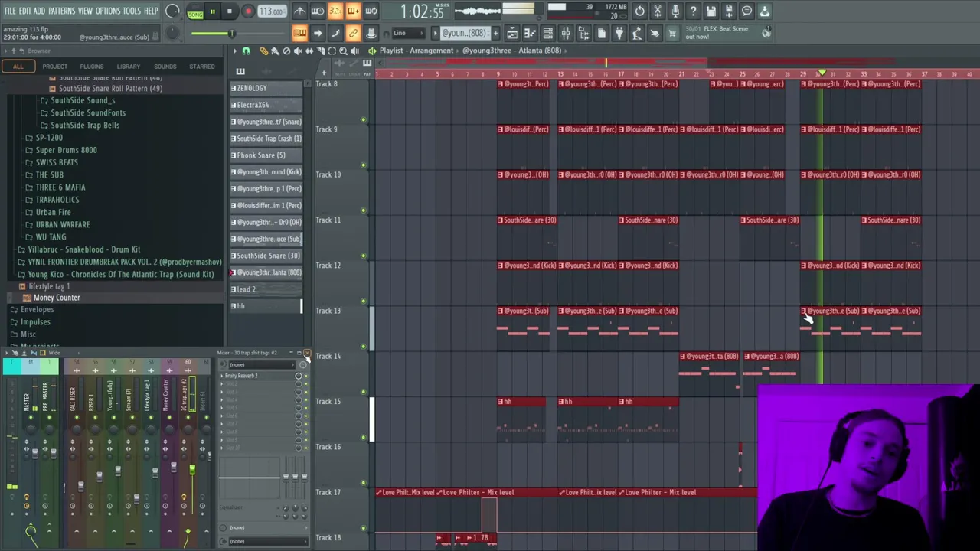Select Money Counter in browser
This screenshot has height=551, width=980.
coord(57,298)
